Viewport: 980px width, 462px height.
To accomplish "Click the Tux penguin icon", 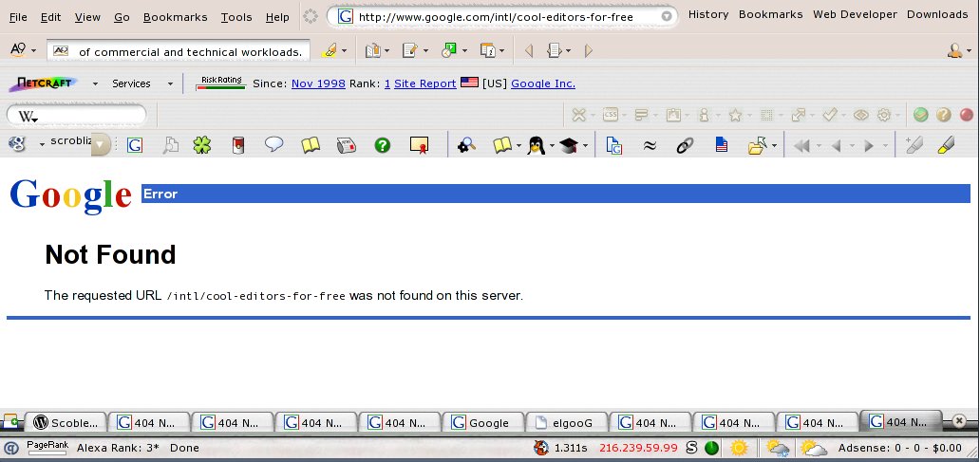I will click(x=536, y=145).
